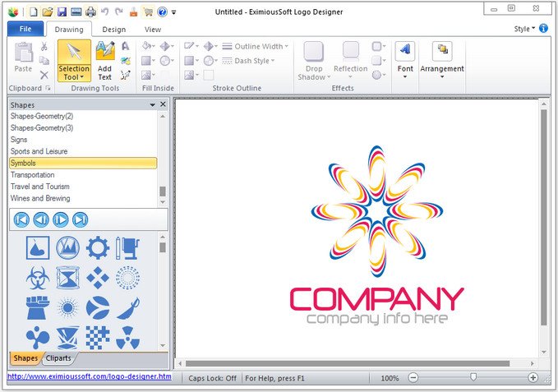The height and width of the screenshot is (392, 558).
Task: Pick the gear shape from the shapes gallery
Action: click(98, 247)
